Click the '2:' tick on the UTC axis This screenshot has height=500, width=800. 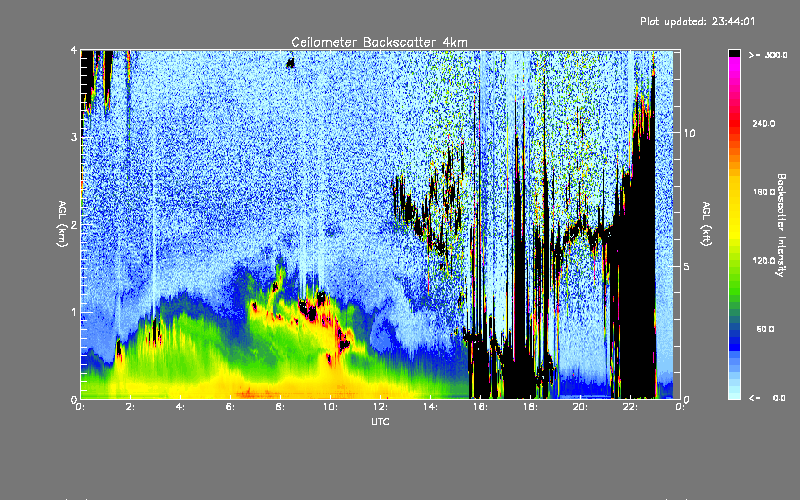[x=131, y=407]
